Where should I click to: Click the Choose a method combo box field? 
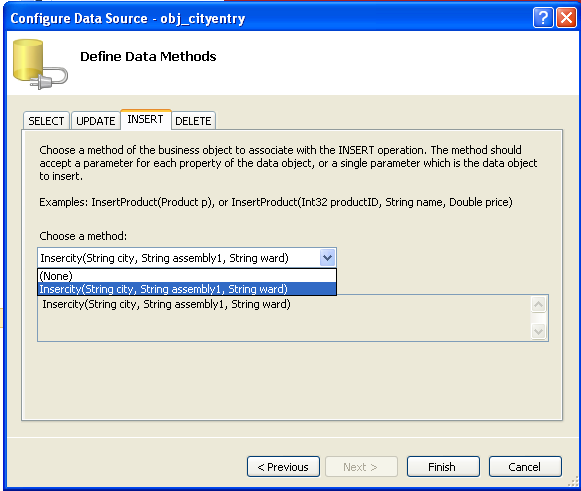click(x=187, y=258)
